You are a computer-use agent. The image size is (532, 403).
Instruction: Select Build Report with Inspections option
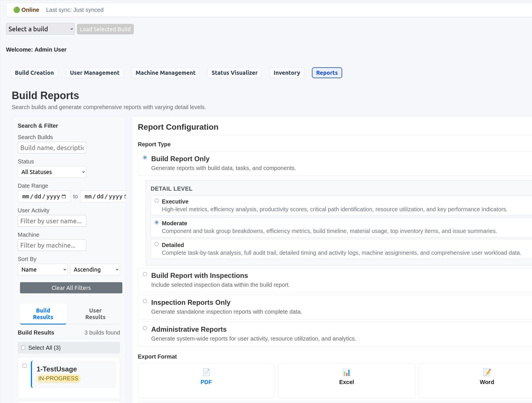pyautogui.click(x=145, y=274)
